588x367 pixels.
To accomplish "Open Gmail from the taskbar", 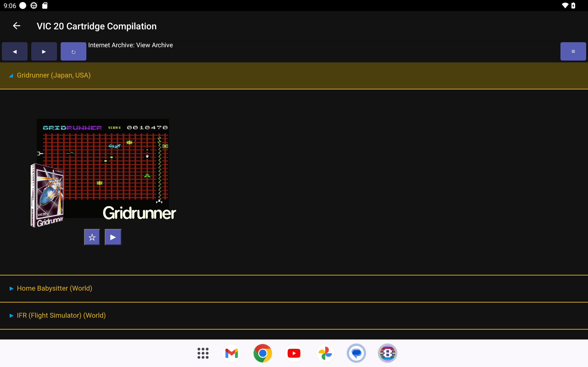I will (x=231, y=353).
